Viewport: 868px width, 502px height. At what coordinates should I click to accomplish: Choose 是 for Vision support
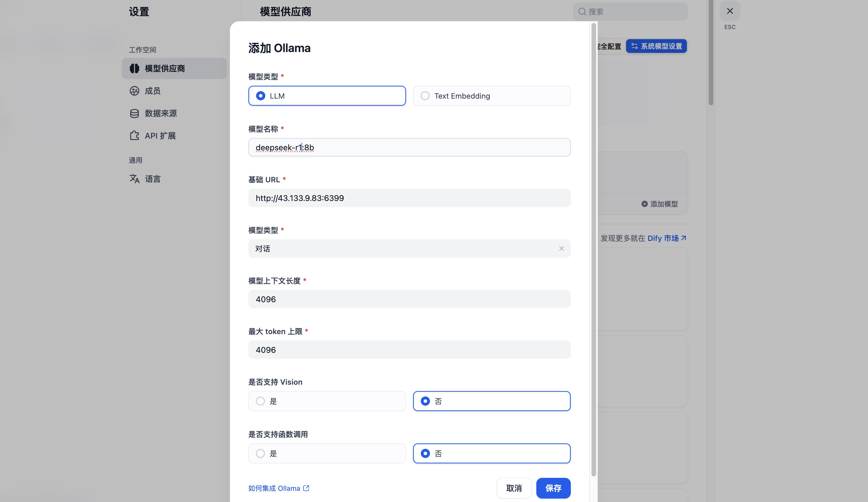260,401
